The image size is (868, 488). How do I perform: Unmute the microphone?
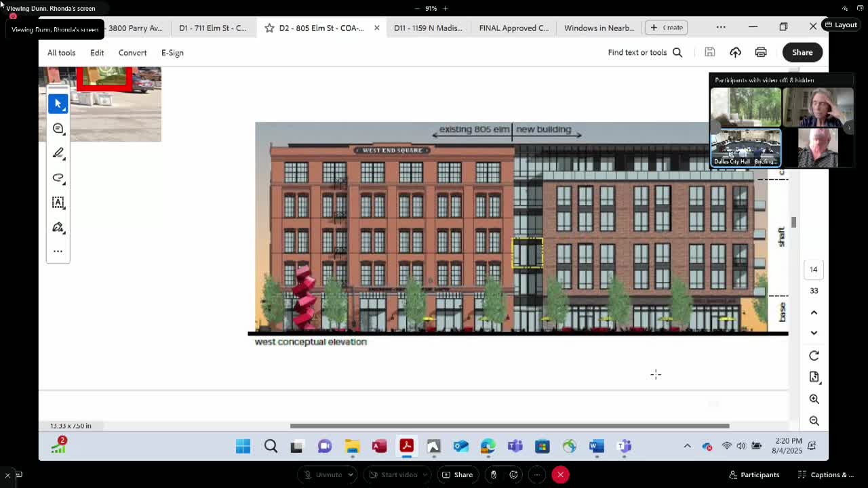point(322,474)
